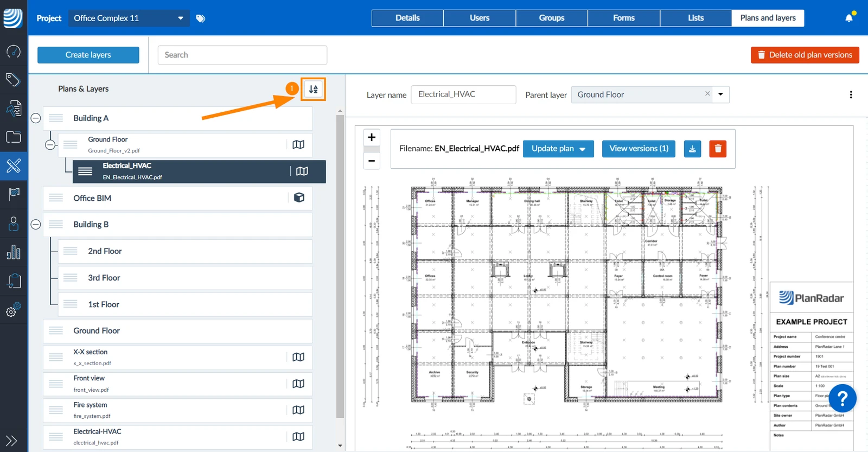Click the download plan icon
The image size is (868, 452).
coord(692,149)
